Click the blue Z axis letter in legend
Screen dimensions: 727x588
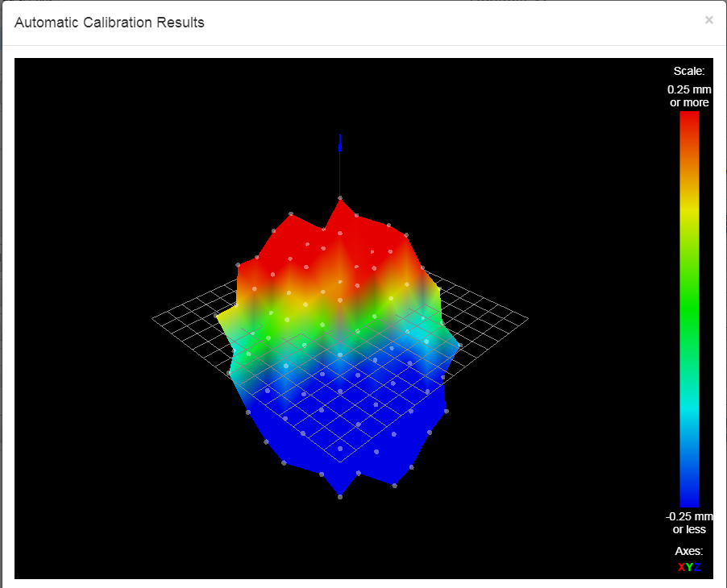pyautogui.click(x=697, y=567)
